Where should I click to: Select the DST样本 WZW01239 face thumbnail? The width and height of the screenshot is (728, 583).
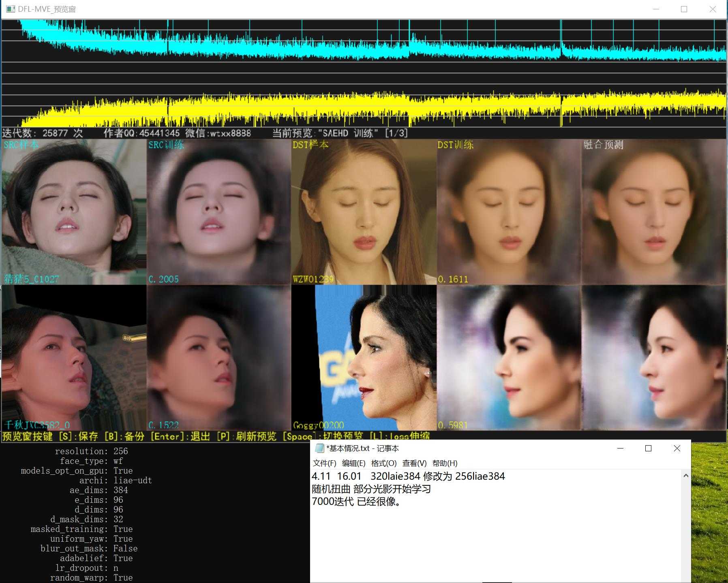(364, 211)
